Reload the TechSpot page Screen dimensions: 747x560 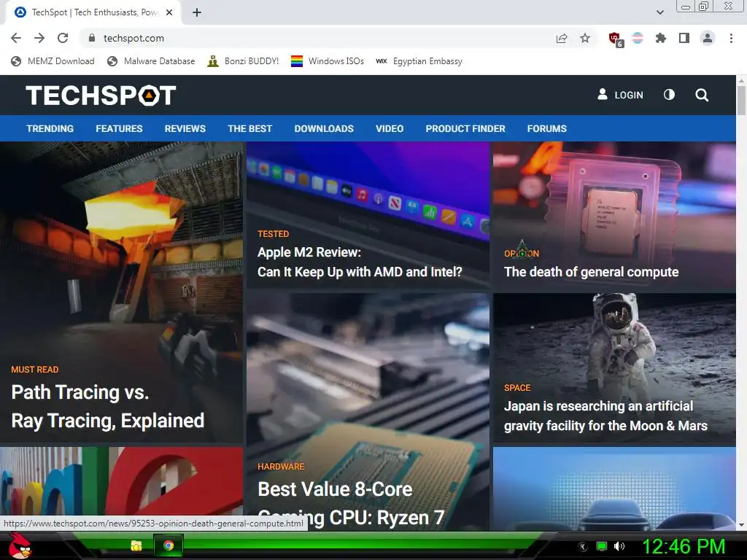[63, 38]
